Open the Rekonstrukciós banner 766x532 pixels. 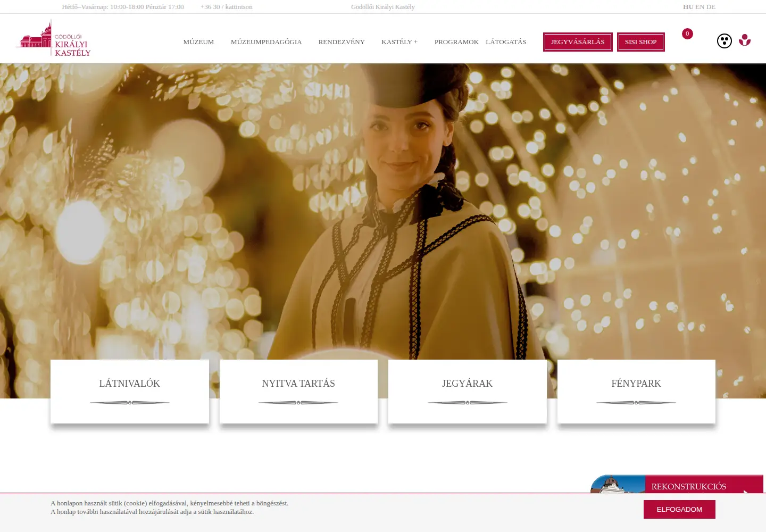pos(677,484)
